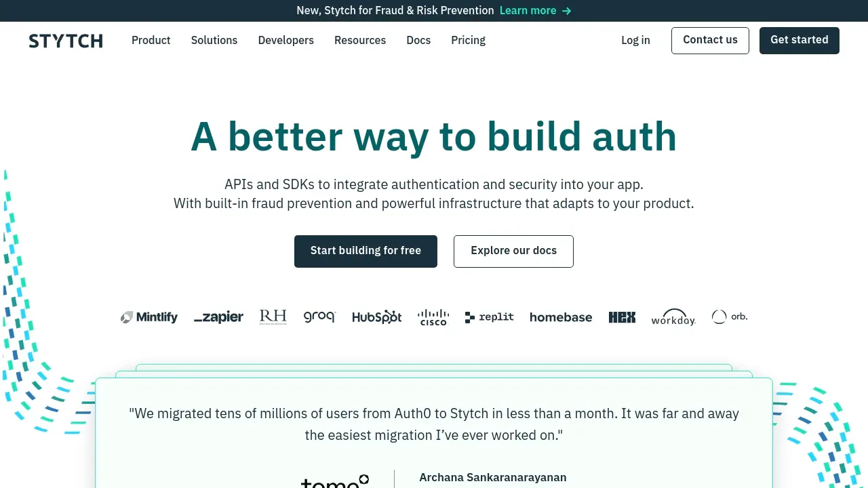Screen dimensions: 868x488
Task: Click the Stytch logo in the header
Action: (x=66, y=41)
